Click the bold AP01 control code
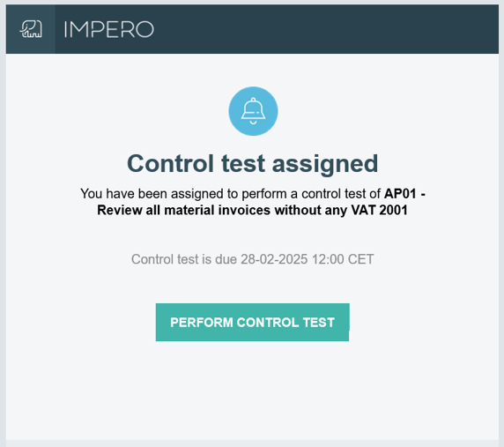The height and width of the screenshot is (447, 504). tap(400, 194)
